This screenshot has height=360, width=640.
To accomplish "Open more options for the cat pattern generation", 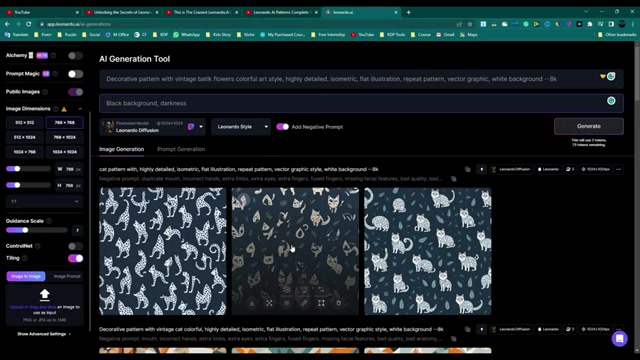I will (619, 169).
